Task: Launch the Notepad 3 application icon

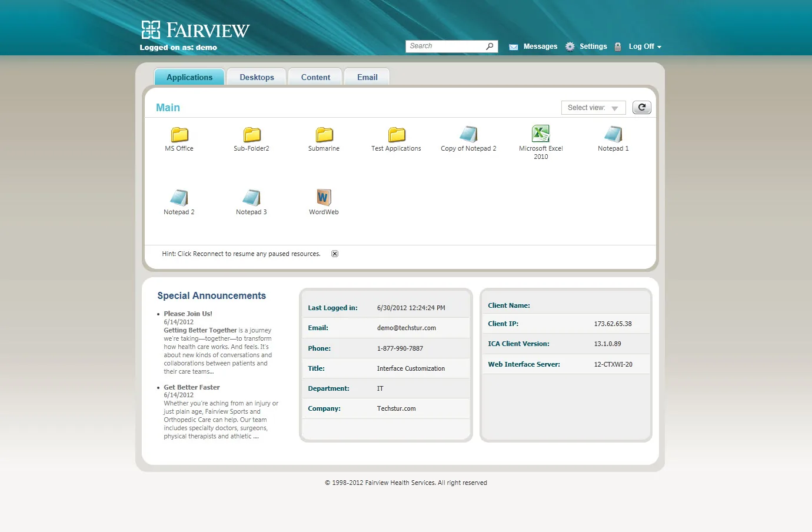Action: coord(251,198)
